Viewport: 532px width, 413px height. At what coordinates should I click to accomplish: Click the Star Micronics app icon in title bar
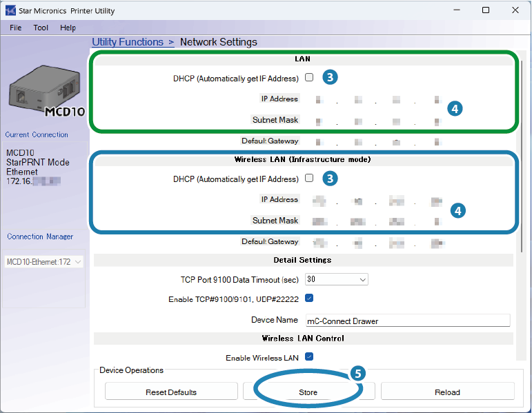pyautogui.click(x=11, y=10)
